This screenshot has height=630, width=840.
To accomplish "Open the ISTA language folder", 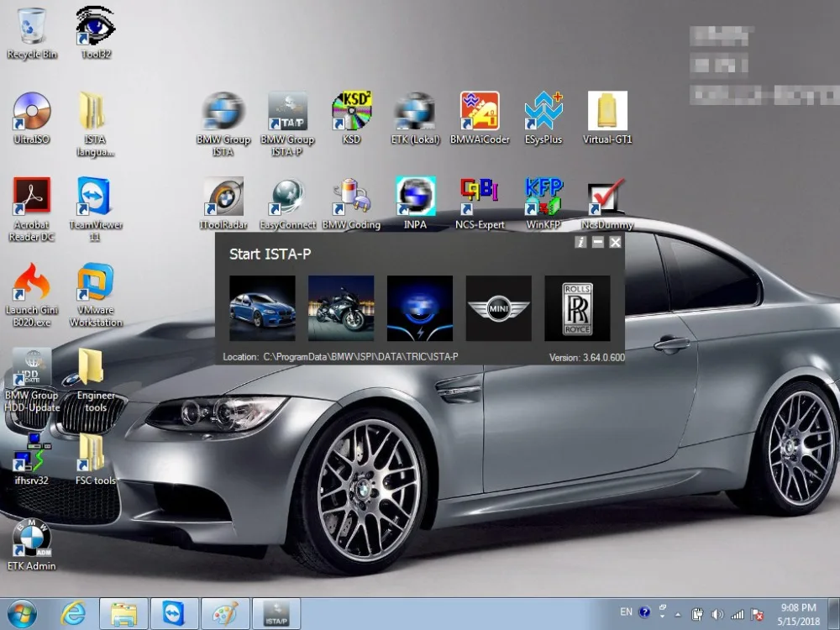I will (95, 124).
